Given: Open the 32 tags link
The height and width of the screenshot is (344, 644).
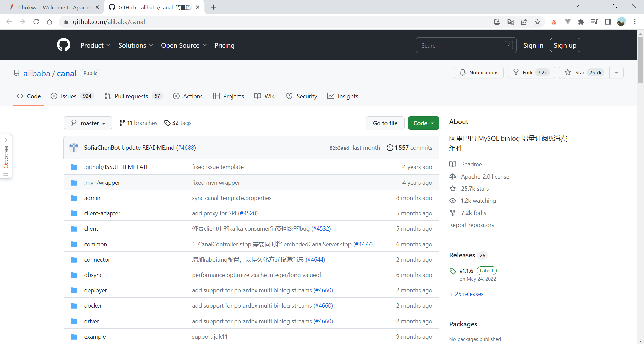Looking at the screenshot, I should tap(178, 123).
